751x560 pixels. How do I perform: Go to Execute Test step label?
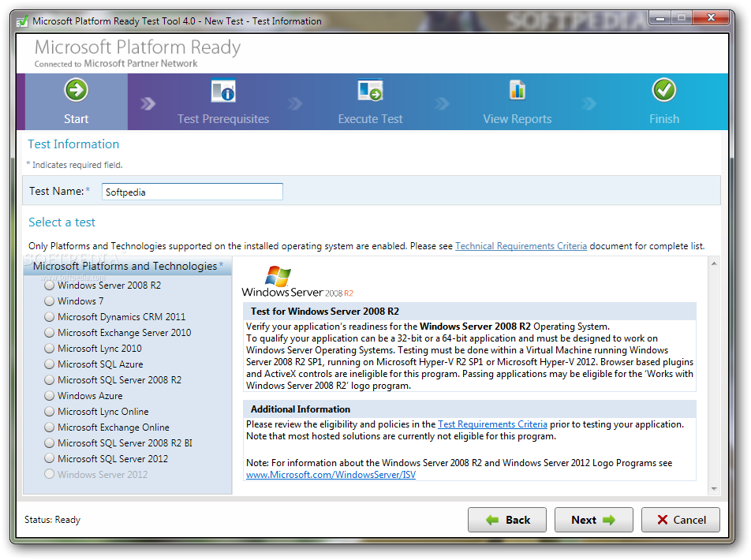pos(370,119)
